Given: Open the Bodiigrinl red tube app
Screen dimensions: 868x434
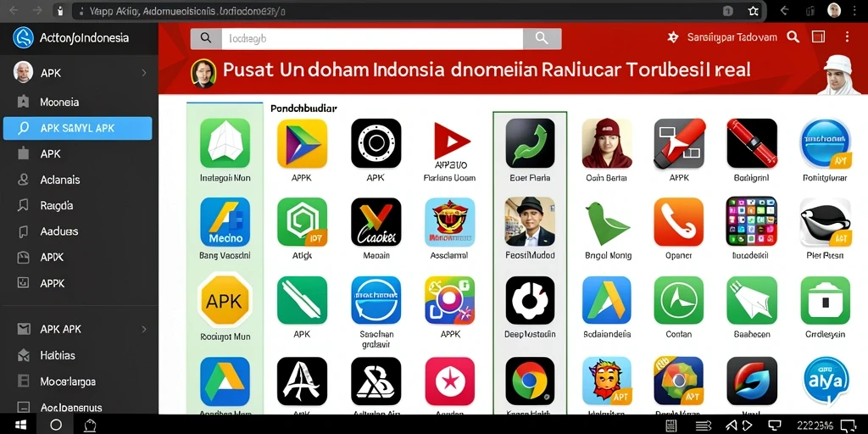Looking at the screenshot, I should coord(752,142).
